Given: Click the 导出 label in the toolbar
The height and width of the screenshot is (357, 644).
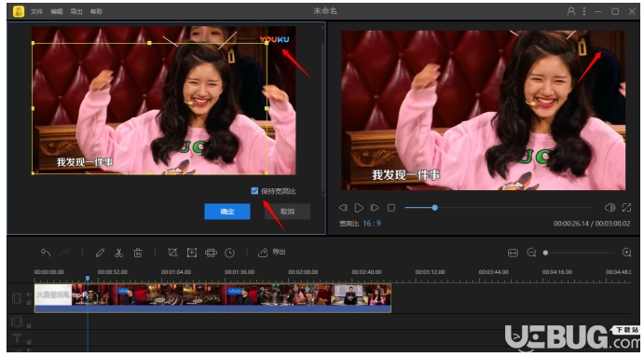Looking at the screenshot, I should (x=279, y=252).
